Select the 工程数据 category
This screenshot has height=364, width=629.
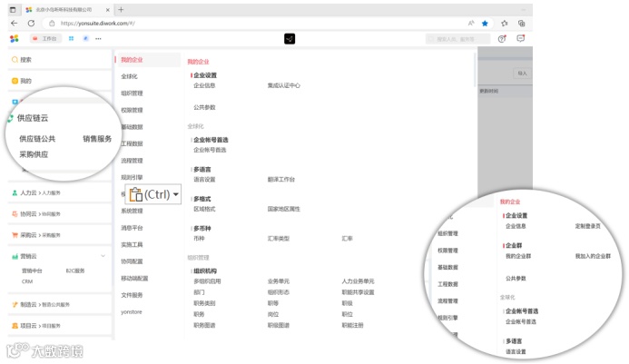point(132,143)
